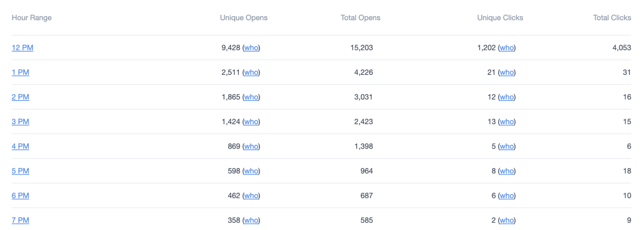Open the 5 PM hour details

click(x=21, y=171)
